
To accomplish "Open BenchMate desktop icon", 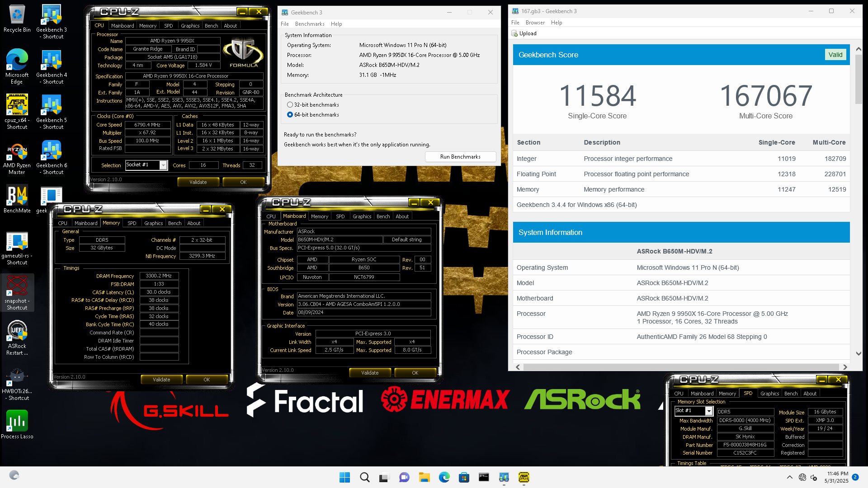I will 17,199.
